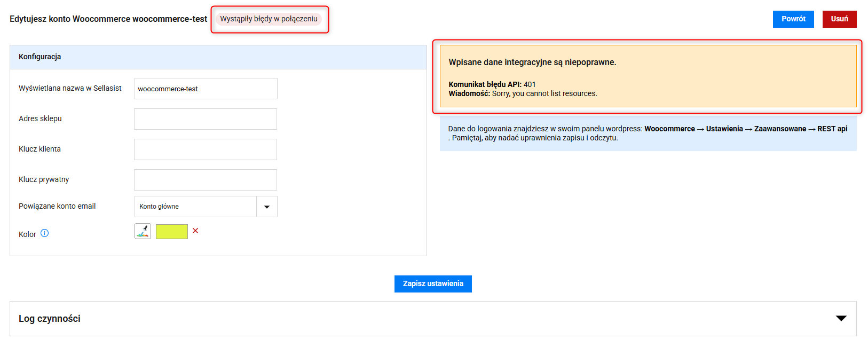Select the Klucz prywatny input field

(206, 180)
